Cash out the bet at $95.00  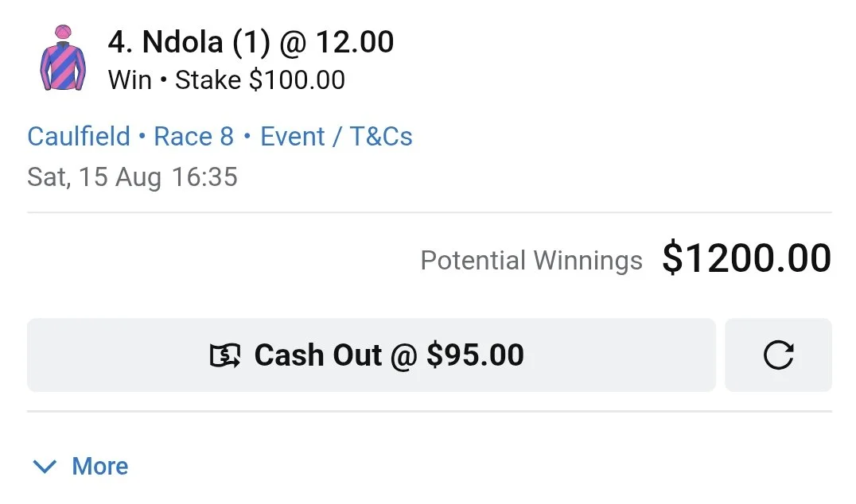click(x=372, y=355)
